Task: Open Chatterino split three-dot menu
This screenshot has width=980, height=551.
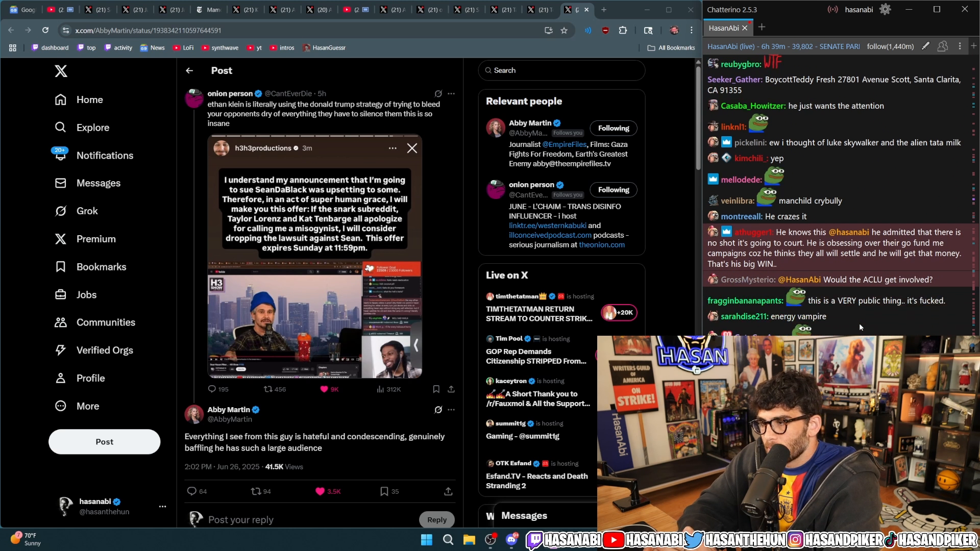Action: (x=960, y=46)
